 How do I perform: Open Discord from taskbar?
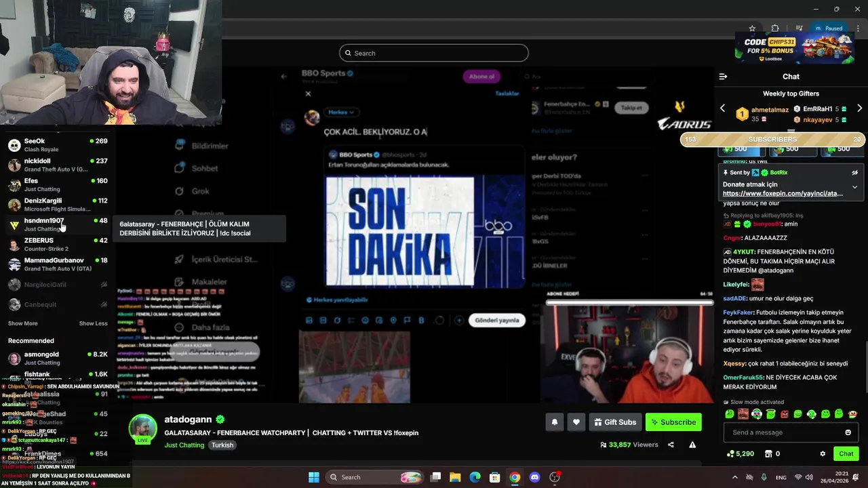point(534,477)
